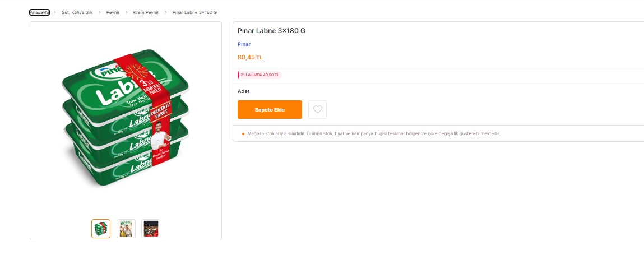The image size is (644, 255).
Task: Click the orange bullet beside stock notice
Action: pyautogui.click(x=243, y=134)
